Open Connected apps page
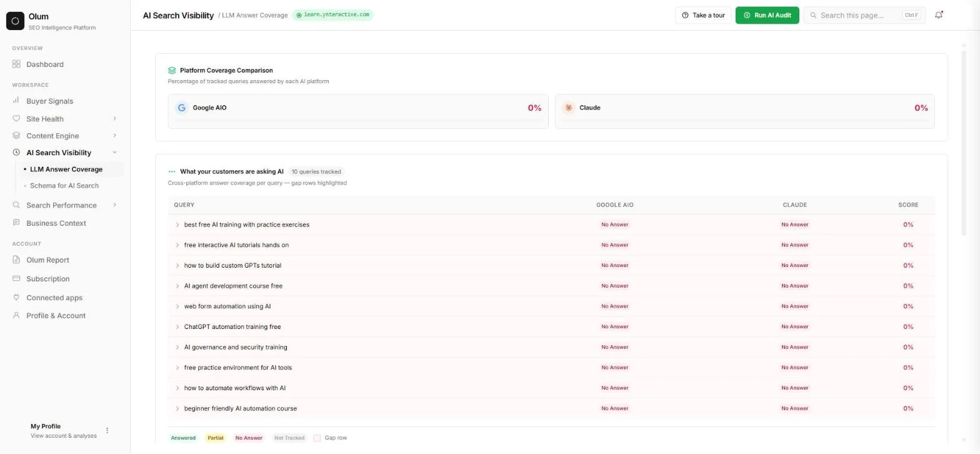980x454 pixels. coord(54,298)
